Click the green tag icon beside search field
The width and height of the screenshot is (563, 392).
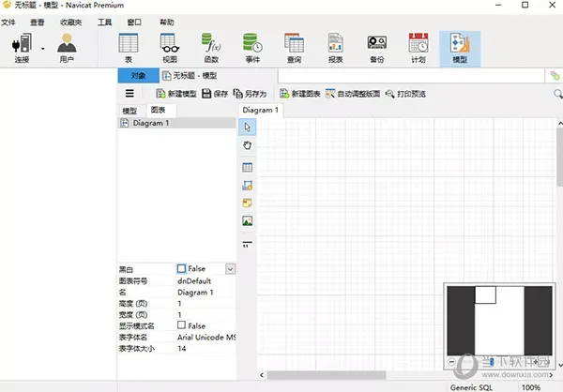coord(555,76)
